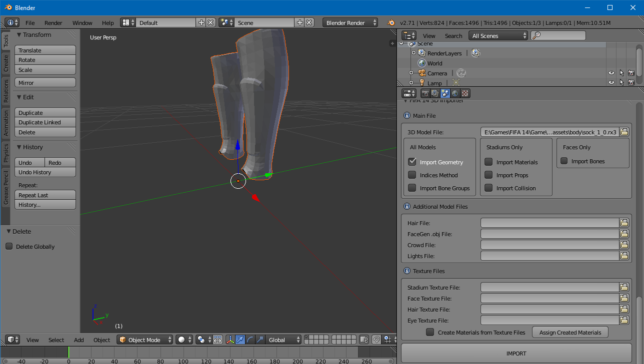The image size is (644, 364).
Task: Toggle Camera renderability icon
Action: coord(631,73)
